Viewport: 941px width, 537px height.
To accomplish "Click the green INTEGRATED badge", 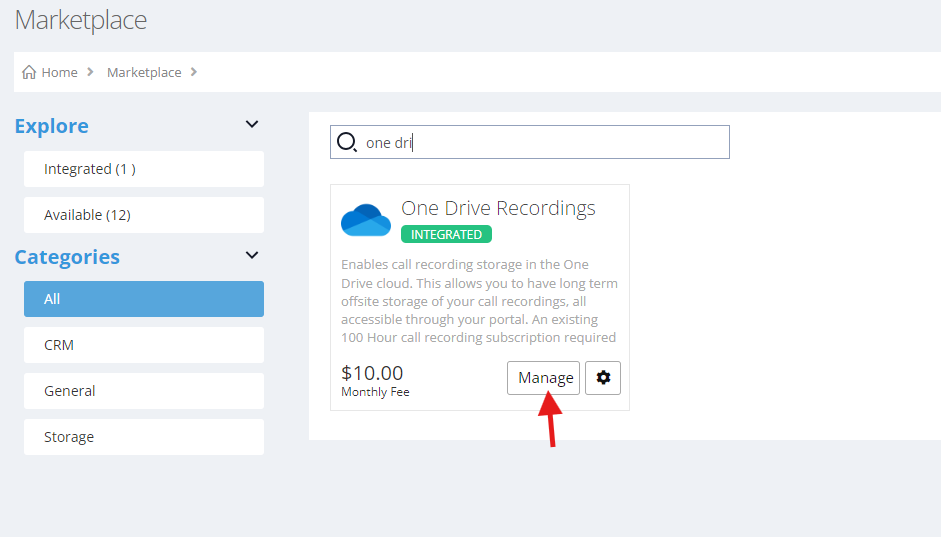I will click(x=446, y=234).
